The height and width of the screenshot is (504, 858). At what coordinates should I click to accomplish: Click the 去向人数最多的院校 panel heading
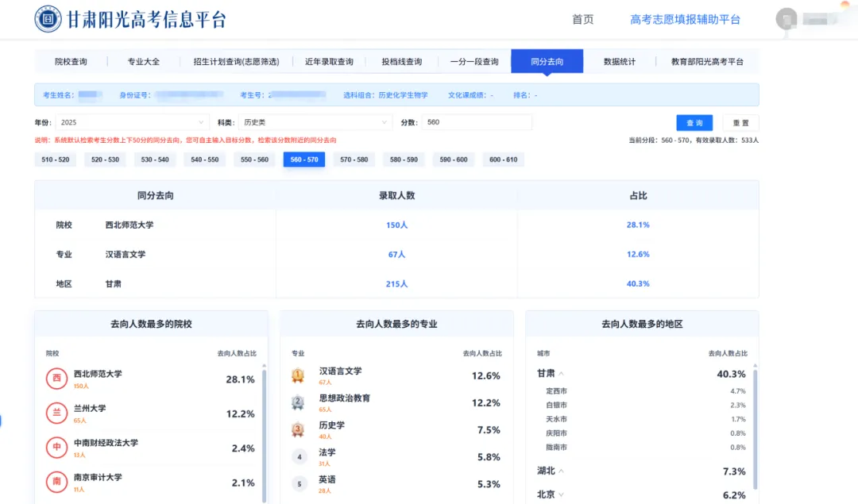coord(151,324)
